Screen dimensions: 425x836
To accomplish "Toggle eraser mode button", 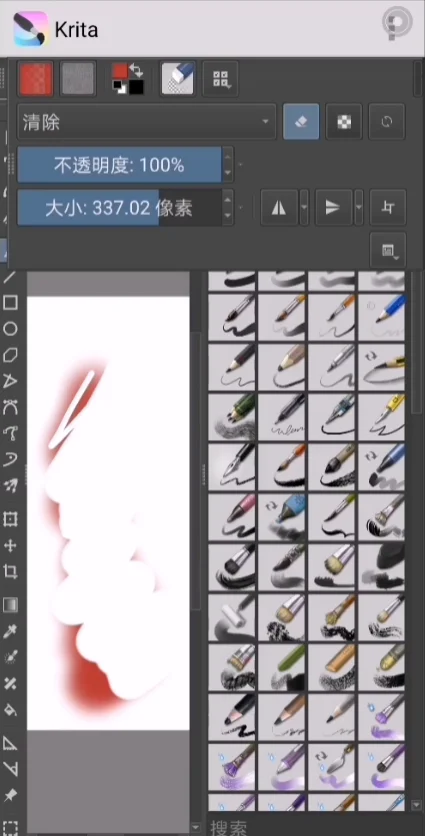I will point(301,122).
